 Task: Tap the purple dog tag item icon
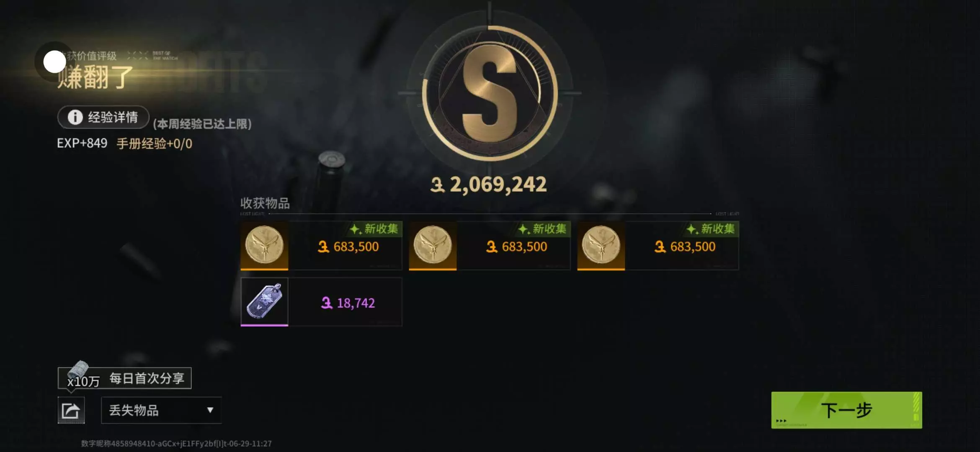[264, 302]
